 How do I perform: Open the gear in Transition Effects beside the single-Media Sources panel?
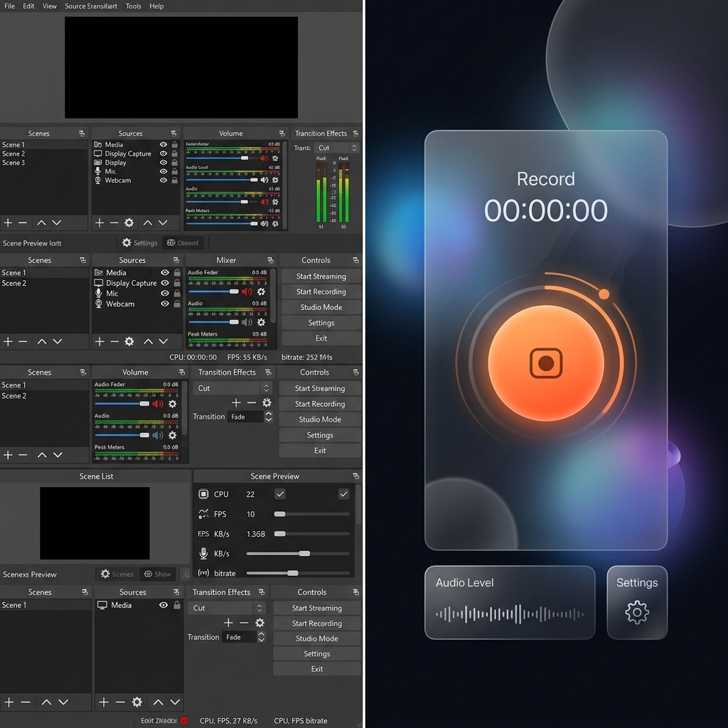[x=260, y=623]
